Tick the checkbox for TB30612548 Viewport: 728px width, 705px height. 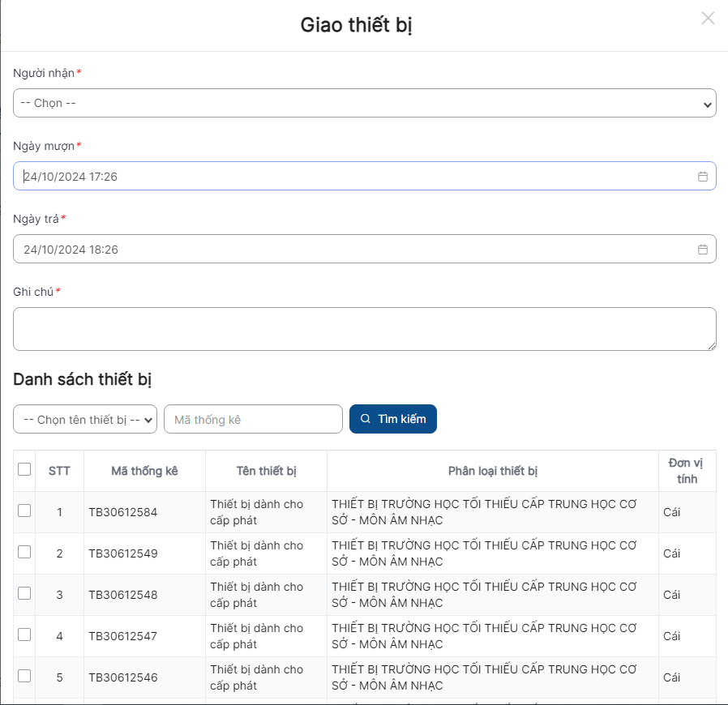(24, 593)
